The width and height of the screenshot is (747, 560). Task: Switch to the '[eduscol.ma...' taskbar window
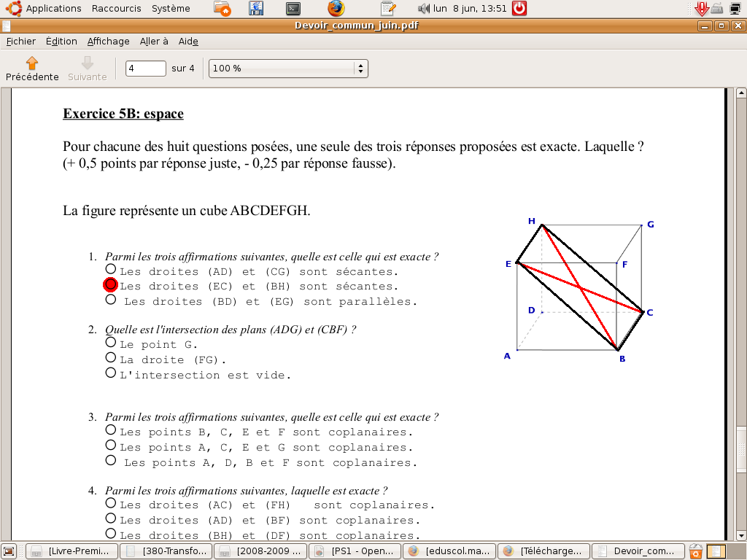tap(449, 551)
